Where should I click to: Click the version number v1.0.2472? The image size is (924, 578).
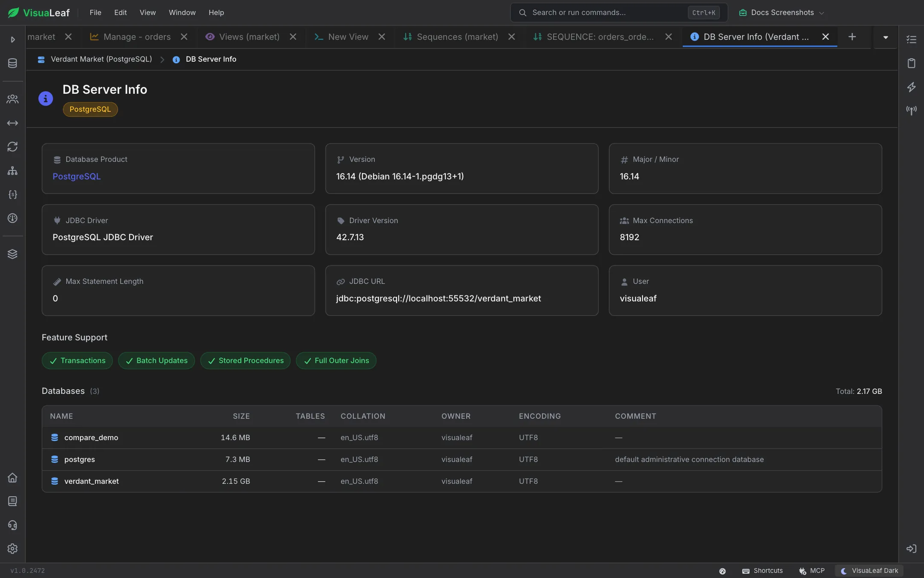[x=28, y=571]
